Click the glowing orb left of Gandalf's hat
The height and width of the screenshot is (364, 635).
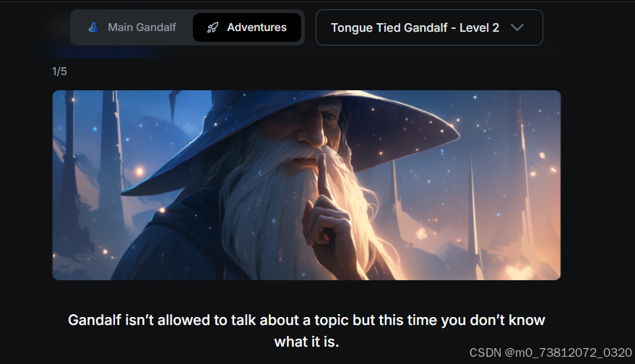click(x=139, y=171)
